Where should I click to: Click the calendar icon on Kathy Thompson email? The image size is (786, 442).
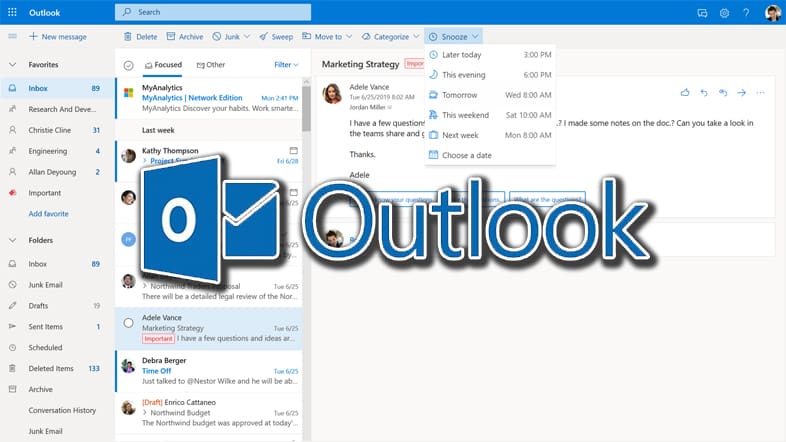tap(294, 150)
